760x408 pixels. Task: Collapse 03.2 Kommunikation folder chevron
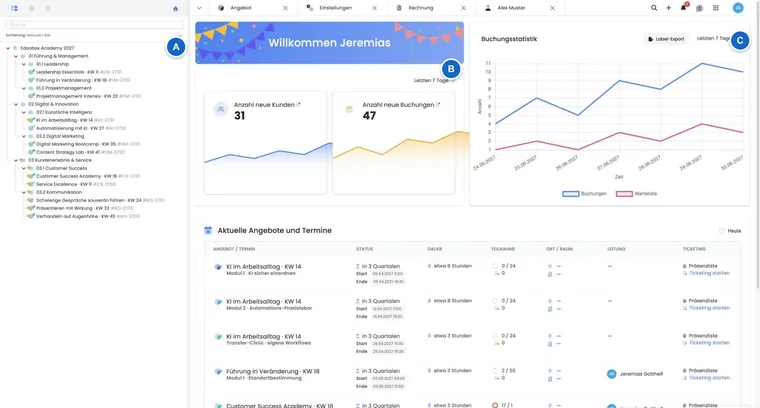coord(24,192)
